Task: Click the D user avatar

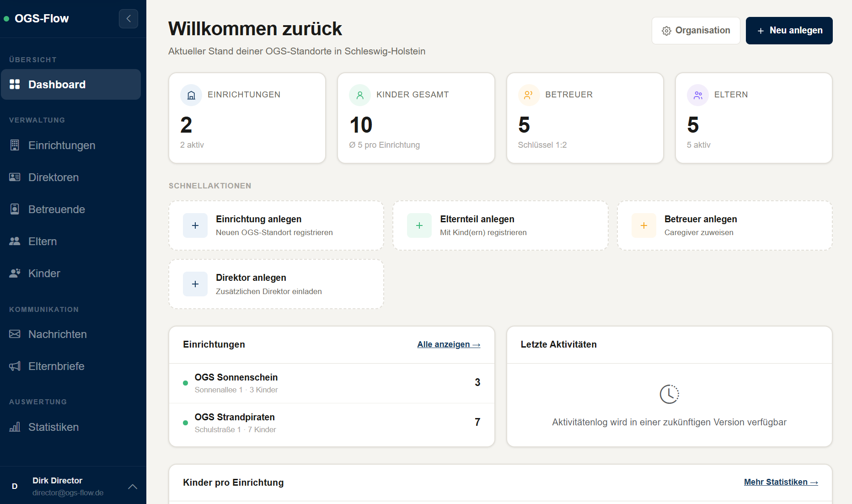Action: 15,487
